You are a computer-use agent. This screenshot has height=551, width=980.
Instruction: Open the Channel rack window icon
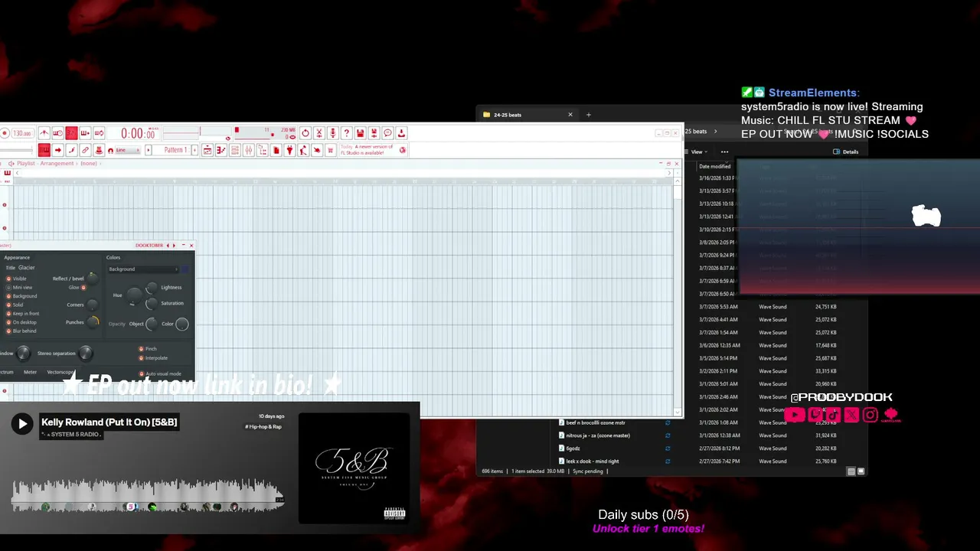pos(235,150)
